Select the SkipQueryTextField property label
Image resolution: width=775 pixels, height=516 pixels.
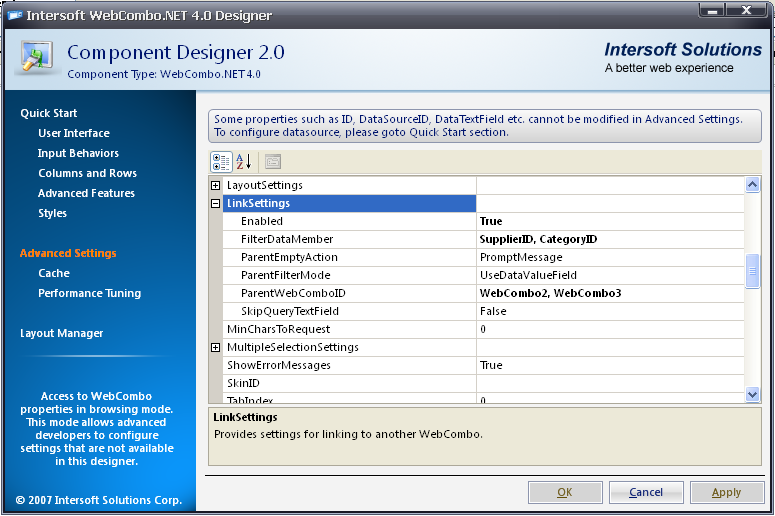(x=290, y=311)
